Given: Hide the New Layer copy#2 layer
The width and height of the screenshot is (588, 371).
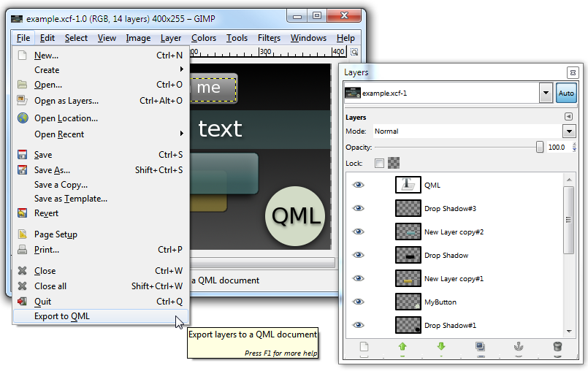Looking at the screenshot, I should pos(359,232).
